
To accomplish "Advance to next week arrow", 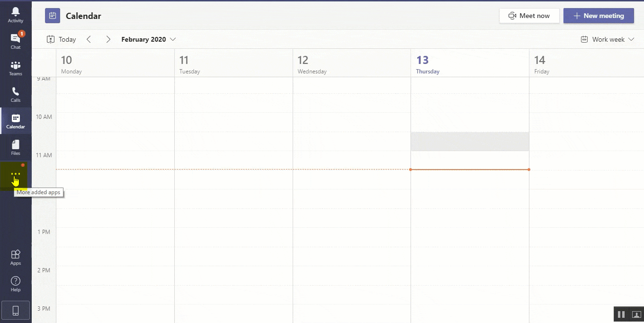I will coord(108,39).
